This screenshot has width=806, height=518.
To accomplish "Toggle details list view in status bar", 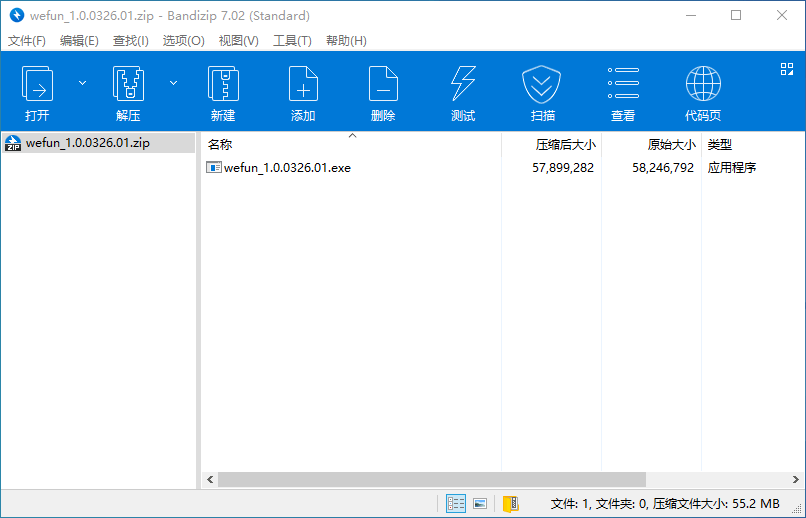I will point(456,503).
